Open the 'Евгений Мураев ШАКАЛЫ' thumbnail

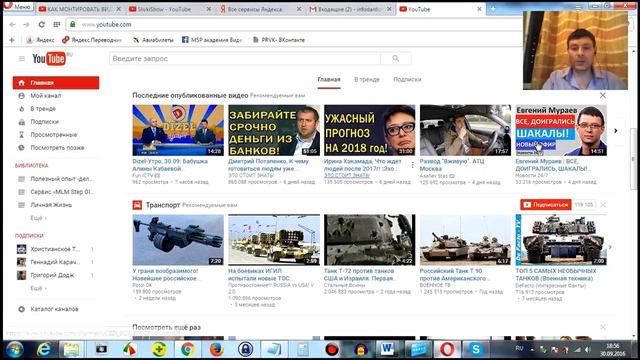point(561,130)
